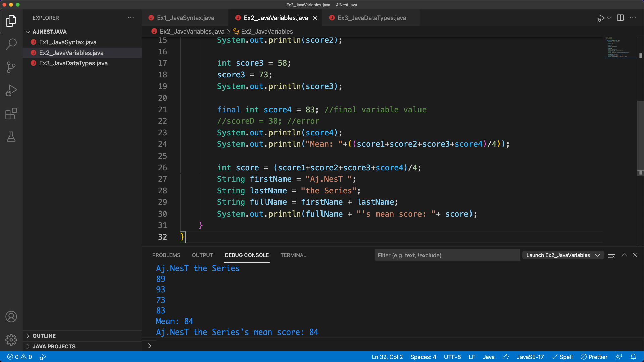Click the debug console filter field

point(447,255)
